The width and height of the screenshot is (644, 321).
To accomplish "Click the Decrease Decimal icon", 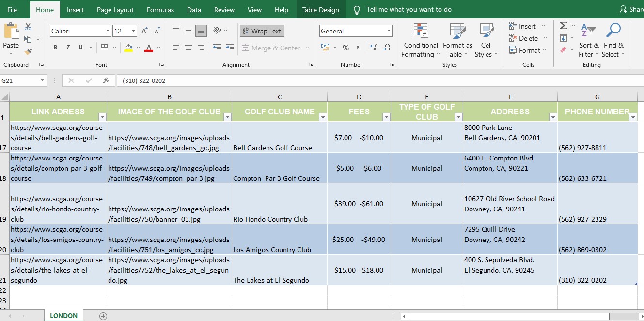I will tap(386, 48).
